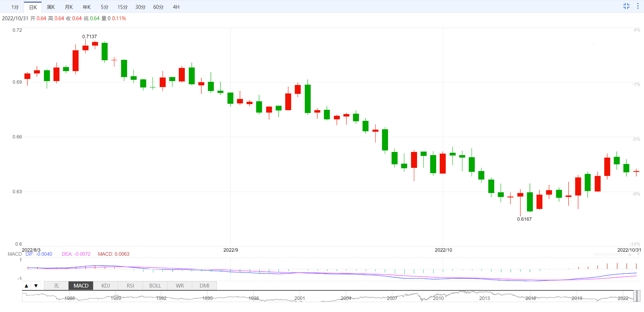644x312 pixels.
Task: Click the 2022/10 date axis label
Action: click(x=443, y=250)
